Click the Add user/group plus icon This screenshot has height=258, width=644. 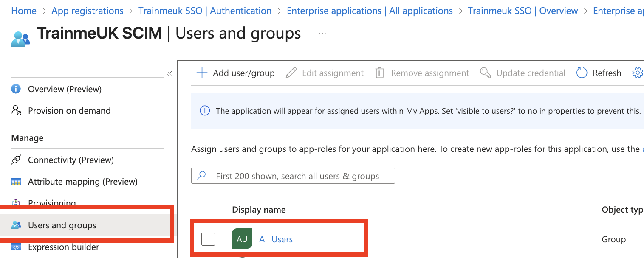(x=201, y=73)
